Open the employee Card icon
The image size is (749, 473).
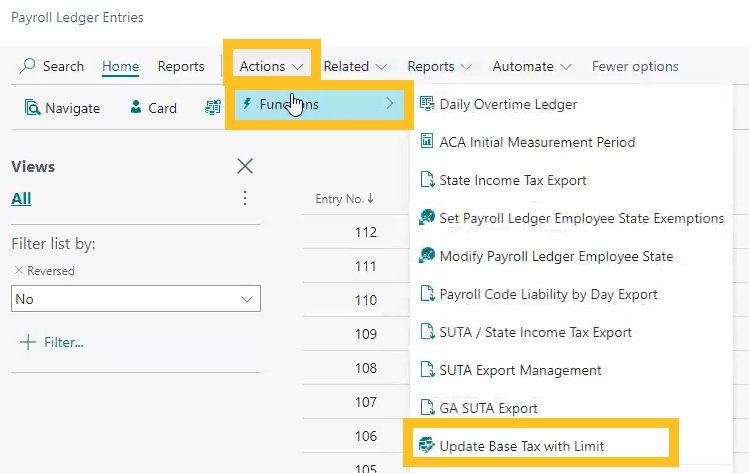pos(136,108)
